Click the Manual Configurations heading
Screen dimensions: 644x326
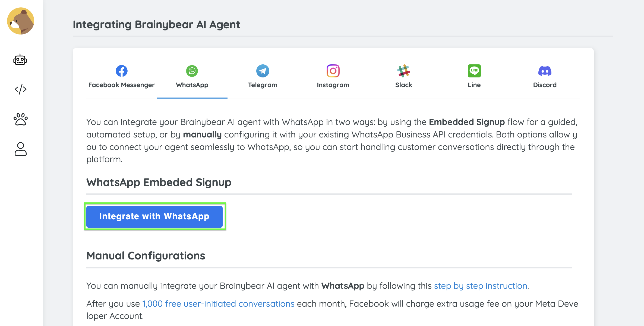tap(146, 256)
